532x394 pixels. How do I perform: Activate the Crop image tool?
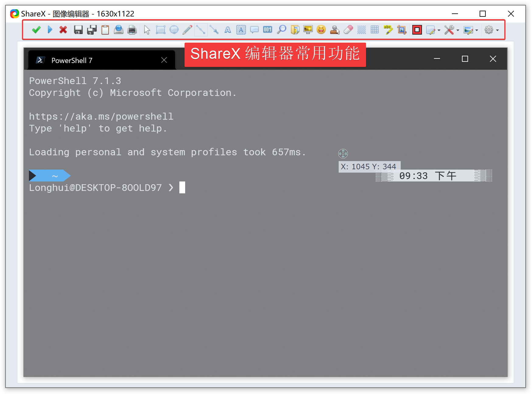coord(402,30)
